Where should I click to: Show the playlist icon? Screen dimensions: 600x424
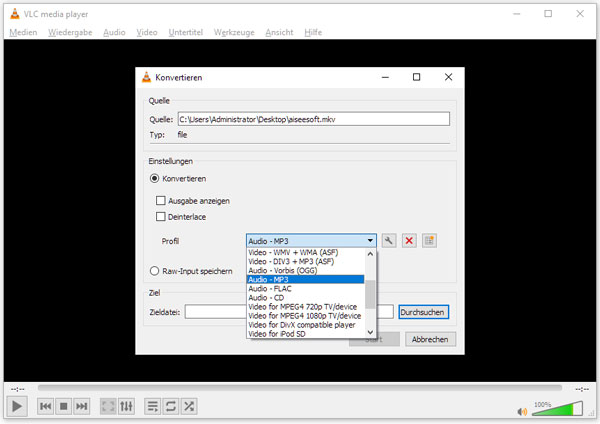point(153,406)
